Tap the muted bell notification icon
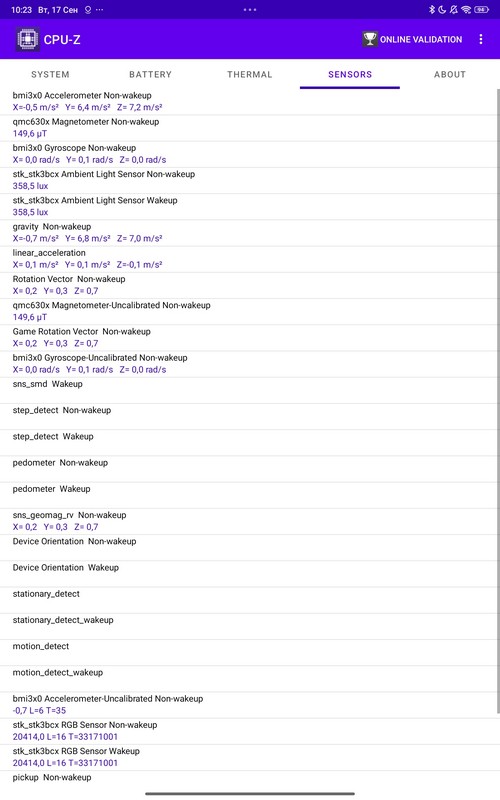Screen dimensions: 500x800 coord(454,10)
